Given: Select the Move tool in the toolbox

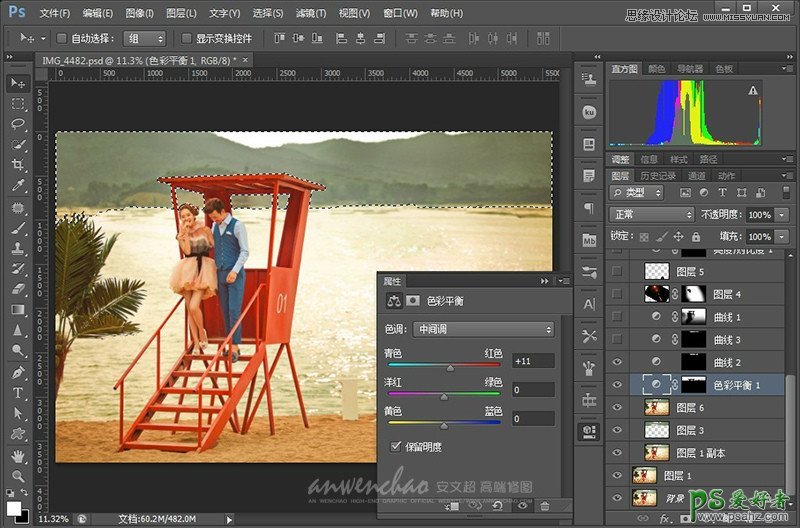Looking at the screenshot, I should [x=18, y=82].
